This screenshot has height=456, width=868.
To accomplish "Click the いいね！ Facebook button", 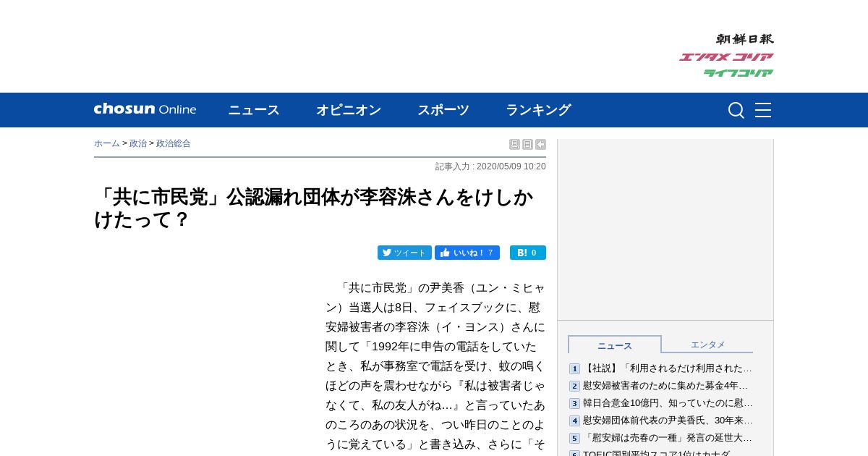I will pyautogui.click(x=467, y=253).
